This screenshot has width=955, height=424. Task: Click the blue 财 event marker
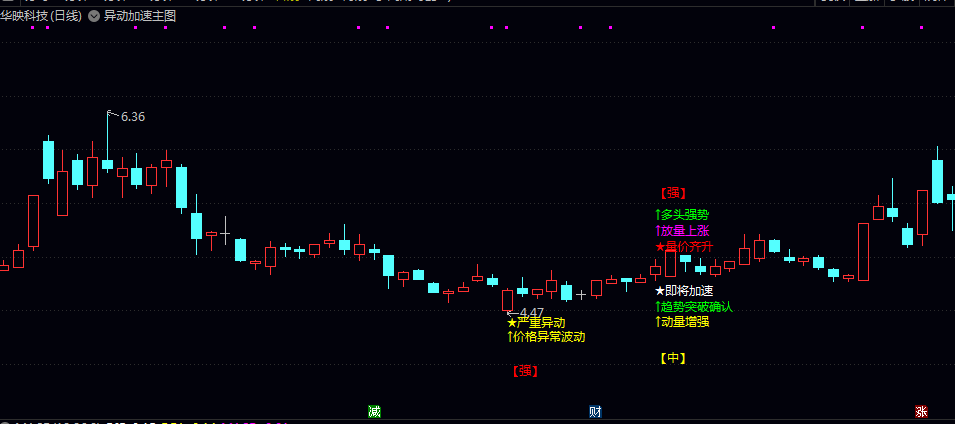596,412
